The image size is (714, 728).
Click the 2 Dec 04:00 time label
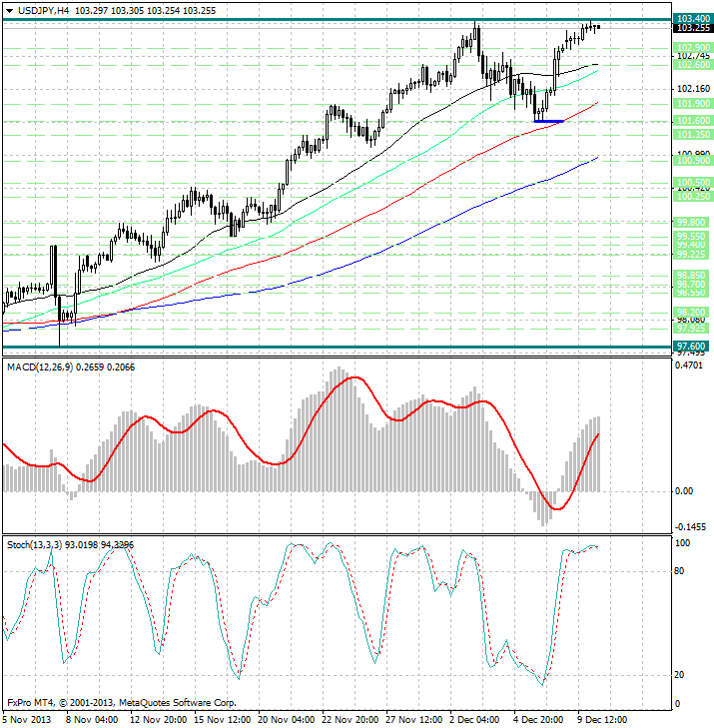[474, 720]
